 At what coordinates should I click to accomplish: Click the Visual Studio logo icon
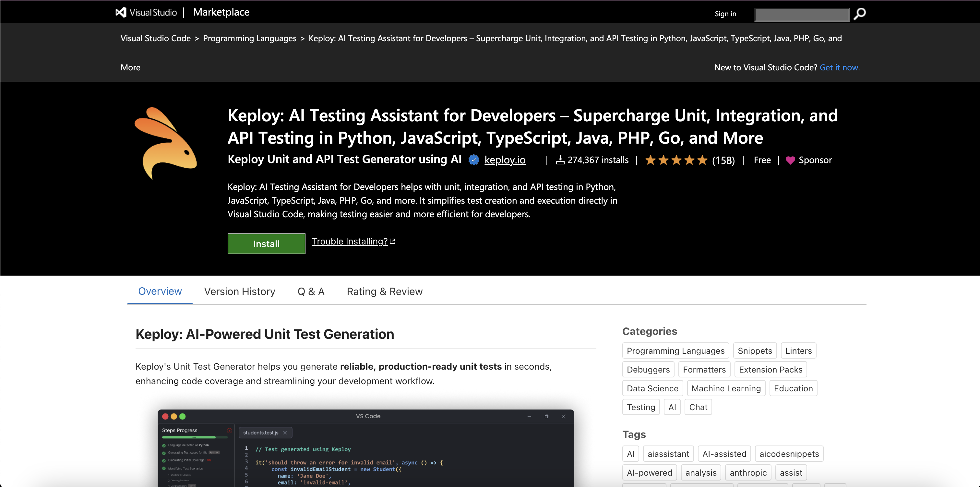pyautogui.click(x=121, y=13)
